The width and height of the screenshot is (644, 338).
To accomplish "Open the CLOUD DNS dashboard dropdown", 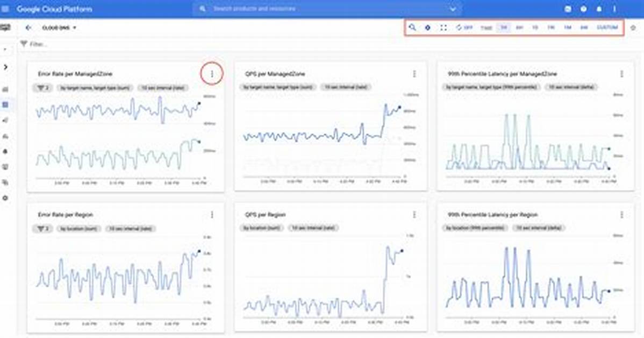I will (x=59, y=27).
